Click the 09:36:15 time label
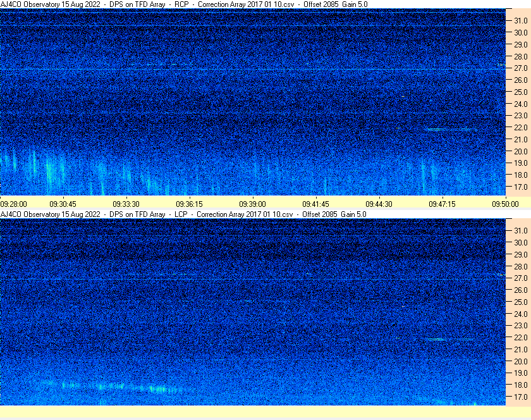Image resolution: width=531 pixels, height=420 pixels. 189,204
